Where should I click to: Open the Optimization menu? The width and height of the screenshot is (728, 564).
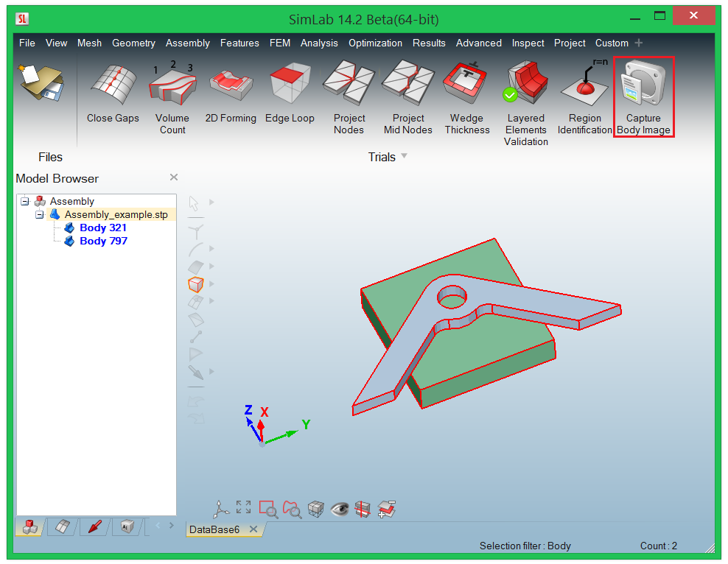click(375, 43)
